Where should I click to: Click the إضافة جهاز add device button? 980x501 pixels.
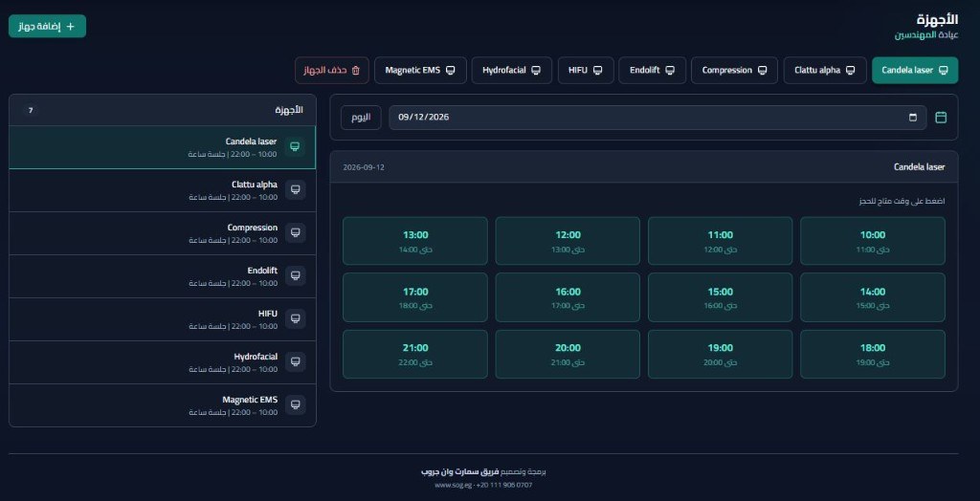(x=48, y=26)
